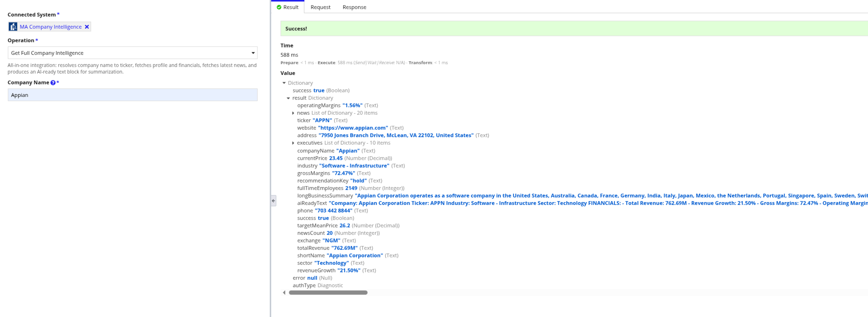Image resolution: width=868 pixels, height=317 pixels.
Task: Collapse the side panel with arrow handle
Action: (274, 201)
